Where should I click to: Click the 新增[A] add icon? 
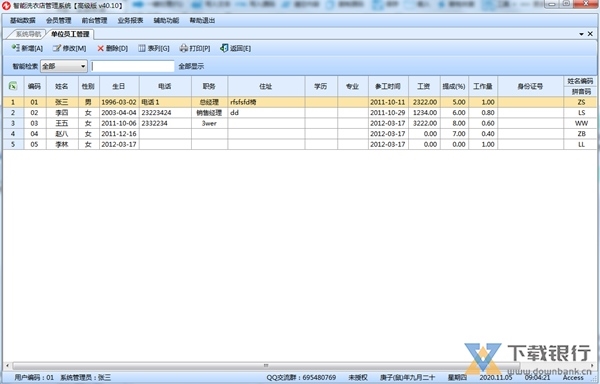click(x=15, y=48)
